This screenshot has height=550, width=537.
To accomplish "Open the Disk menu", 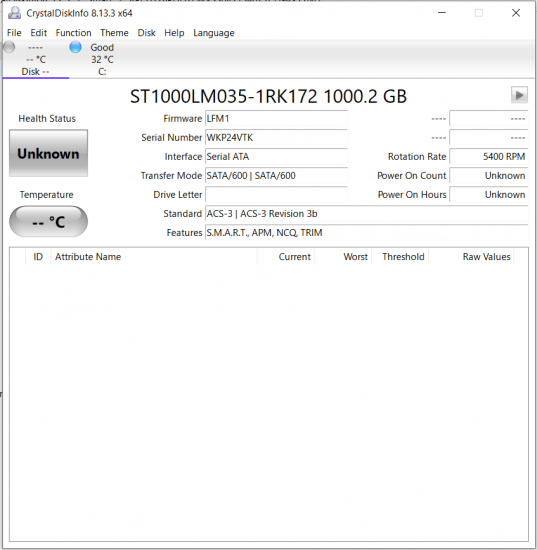I will pos(146,33).
